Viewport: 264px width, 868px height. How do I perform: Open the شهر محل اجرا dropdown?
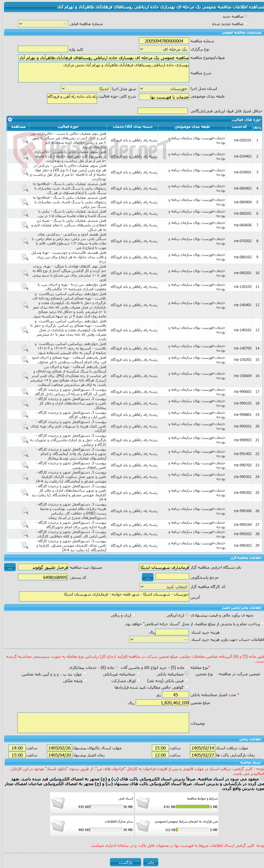click(x=85, y=89)
